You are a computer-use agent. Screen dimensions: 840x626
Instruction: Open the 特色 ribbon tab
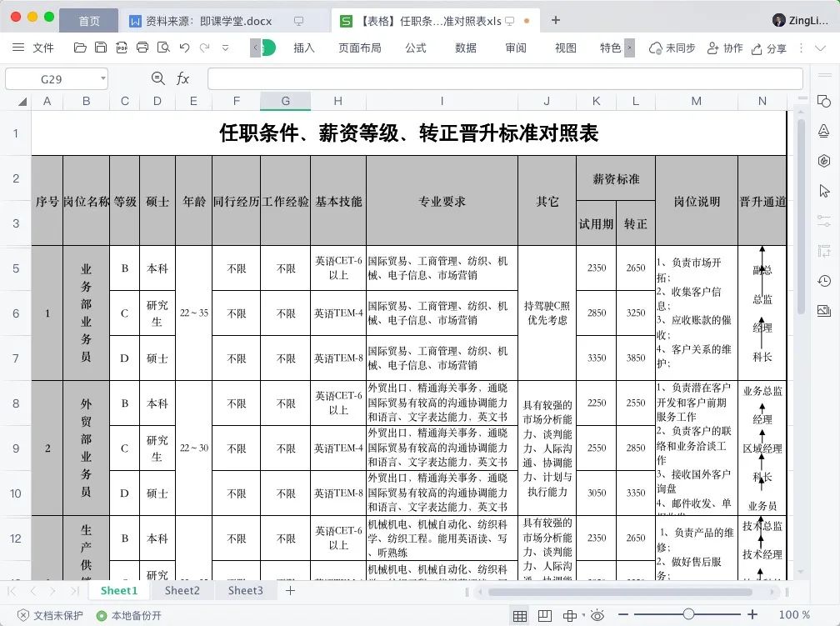610,48
